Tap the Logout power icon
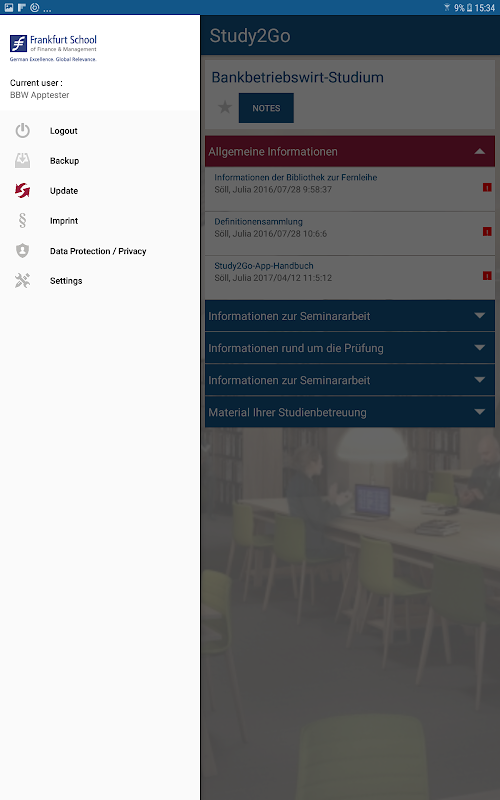 tap(22, 131)
